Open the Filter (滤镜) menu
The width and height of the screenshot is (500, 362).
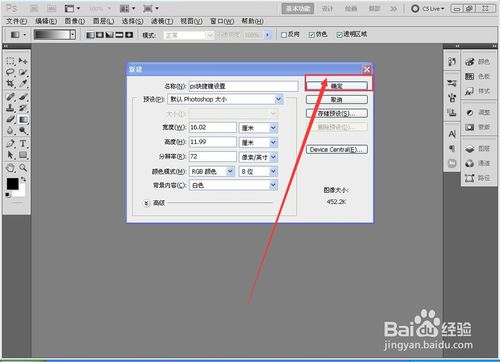pos(162,21)
